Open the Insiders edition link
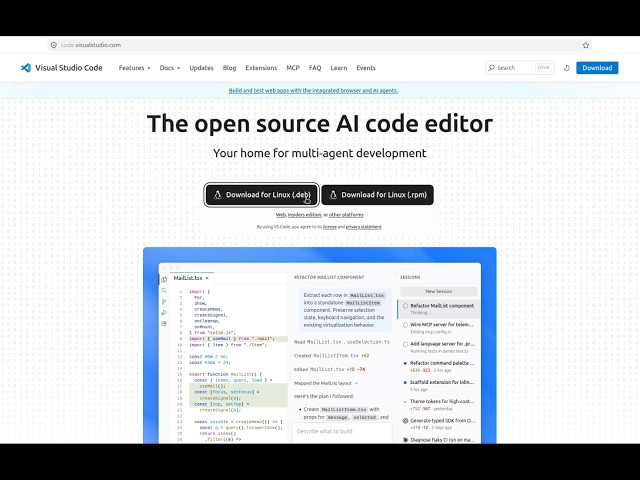The width and height of the screenshot is (640, 480). pyautogui.click(x=304, y=215)
